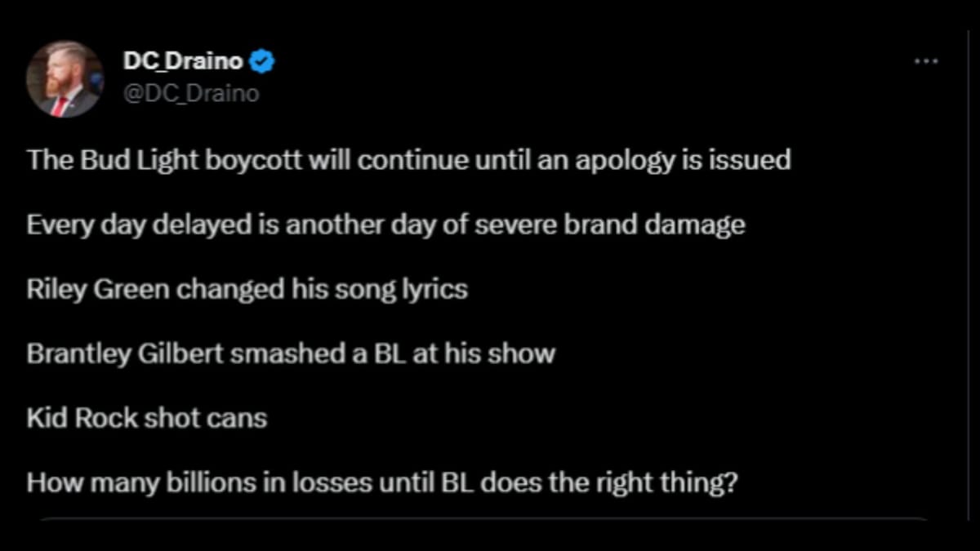This screenshot has width=980, height=551.
Task: Click the sentence about Riley Green
Action: pyautogui.click(x=245, y=289)
